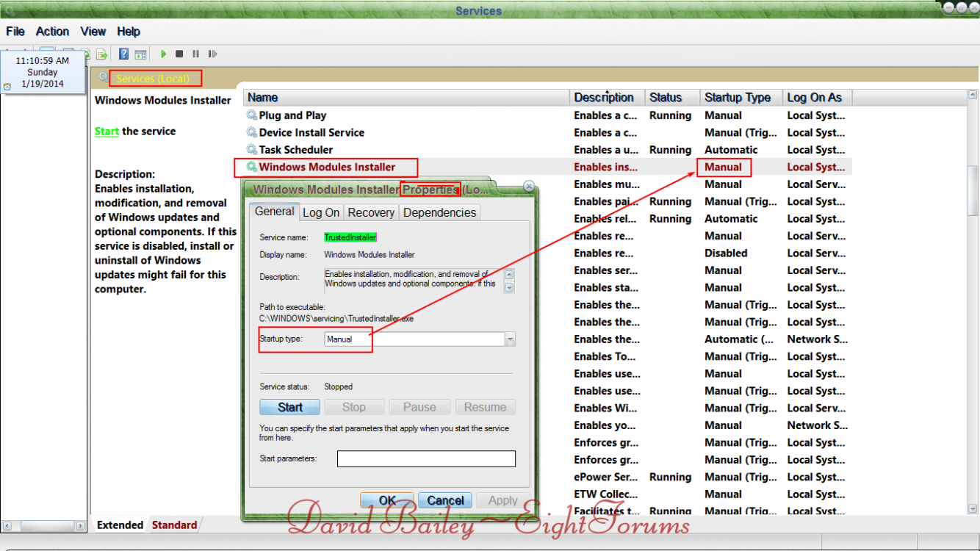
Task: Click the 'Enables Wi...' description cell
Action: pos(606,408)
